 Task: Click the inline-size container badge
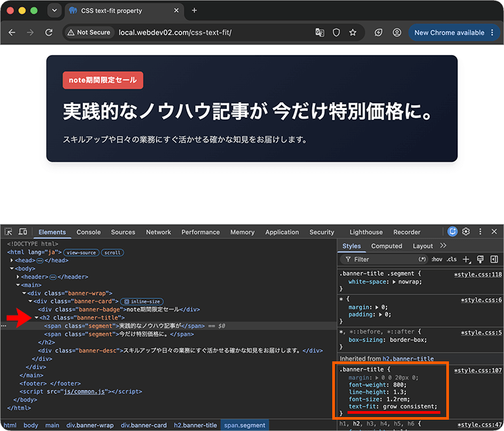(143, 302)
